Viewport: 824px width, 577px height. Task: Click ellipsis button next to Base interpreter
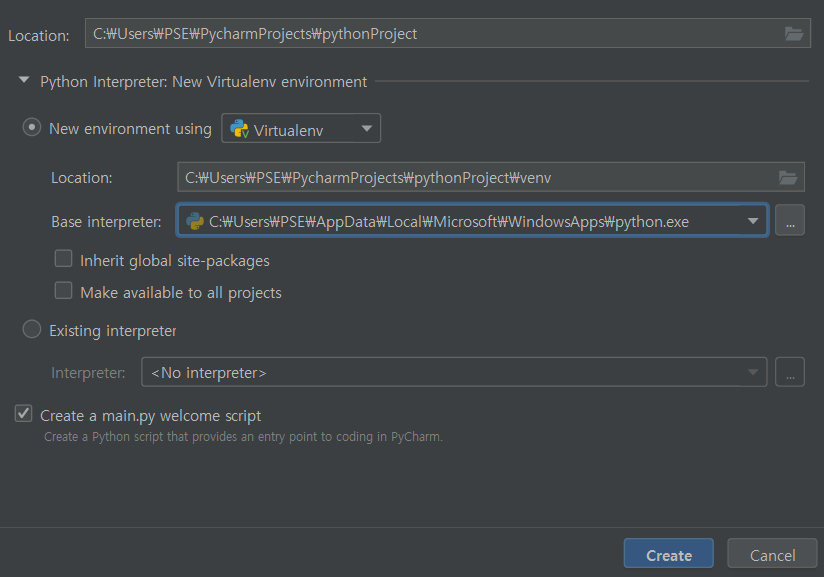click(790, 221)
